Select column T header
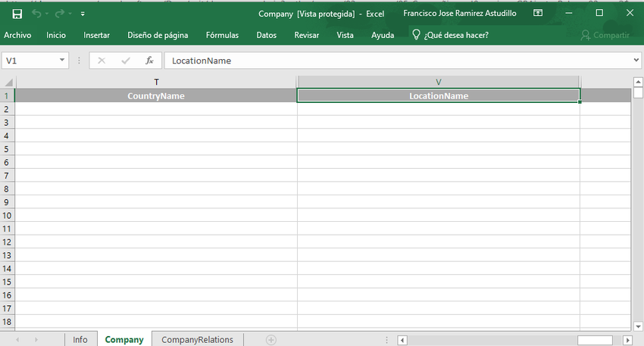The width and height of the screenshot is (644, 346). point(156,82)
